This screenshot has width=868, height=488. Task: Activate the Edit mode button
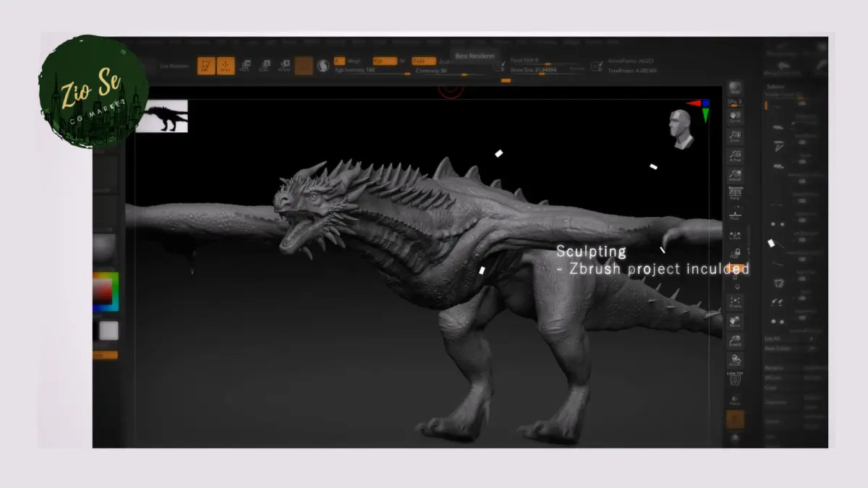(x=206, y=66)
